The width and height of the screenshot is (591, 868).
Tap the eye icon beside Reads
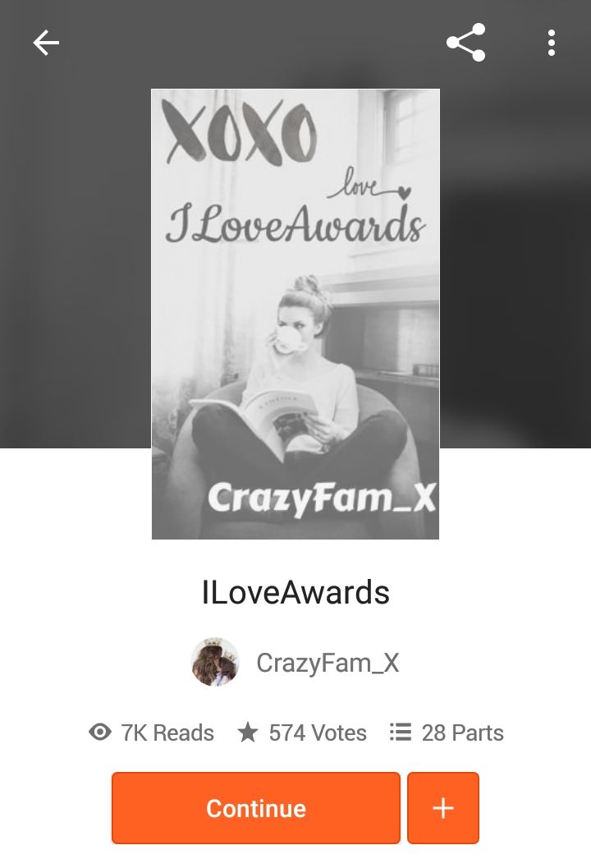(x=100, y=733)
